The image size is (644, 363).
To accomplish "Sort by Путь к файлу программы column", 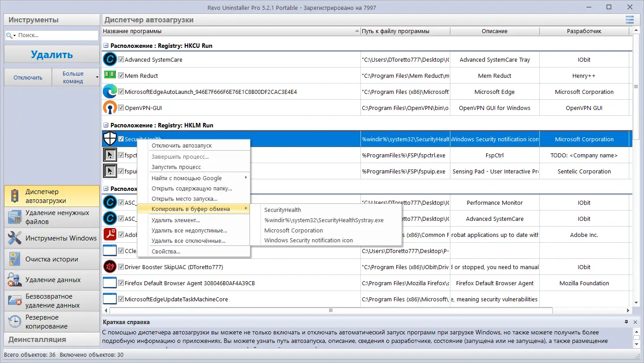I will pos(405,31).
